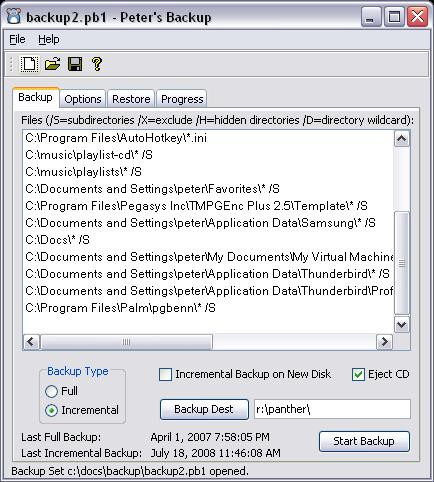The height and width of the screenshot is (482, 434).
Task: Maximize the Peter's Backup window
Action: click(x=394, y=16)
